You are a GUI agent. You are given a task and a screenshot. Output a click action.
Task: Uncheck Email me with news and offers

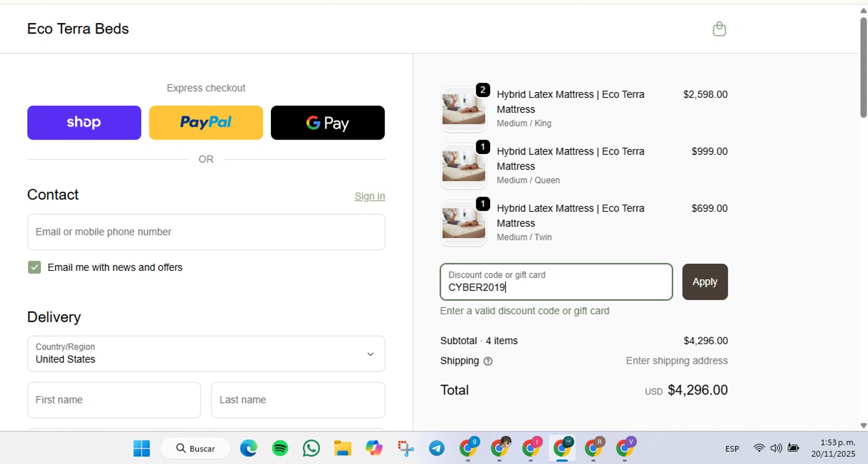click(35, 267)
